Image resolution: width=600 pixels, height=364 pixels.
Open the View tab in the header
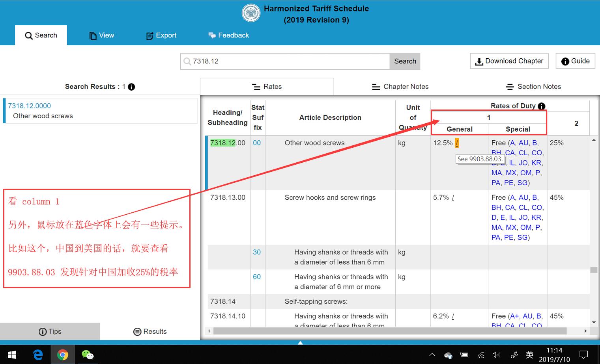coord(101,35)
